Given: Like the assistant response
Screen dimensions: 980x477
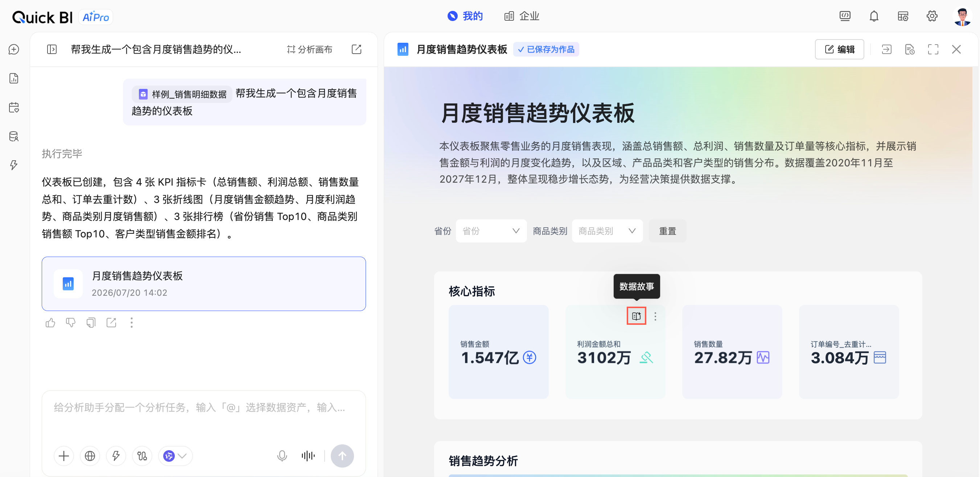Looking at the screenshot, I should (x=50, y=323).
